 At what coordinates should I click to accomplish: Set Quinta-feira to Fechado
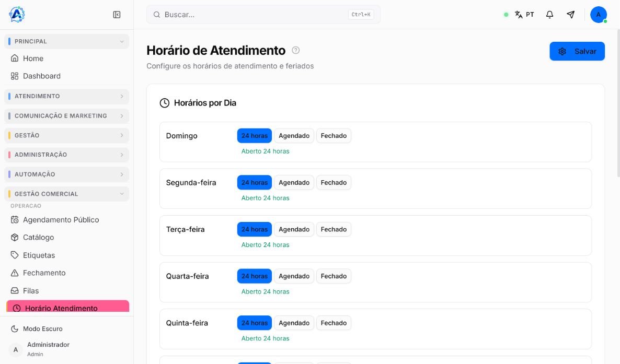(334, 323)
